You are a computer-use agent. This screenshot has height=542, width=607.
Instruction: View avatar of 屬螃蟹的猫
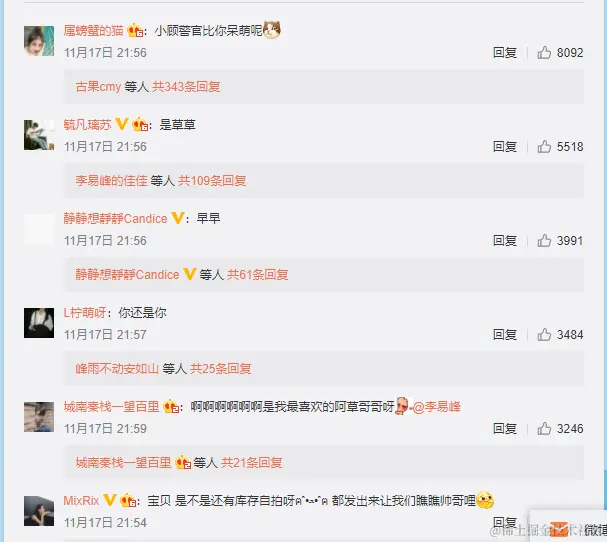point(39,41)
